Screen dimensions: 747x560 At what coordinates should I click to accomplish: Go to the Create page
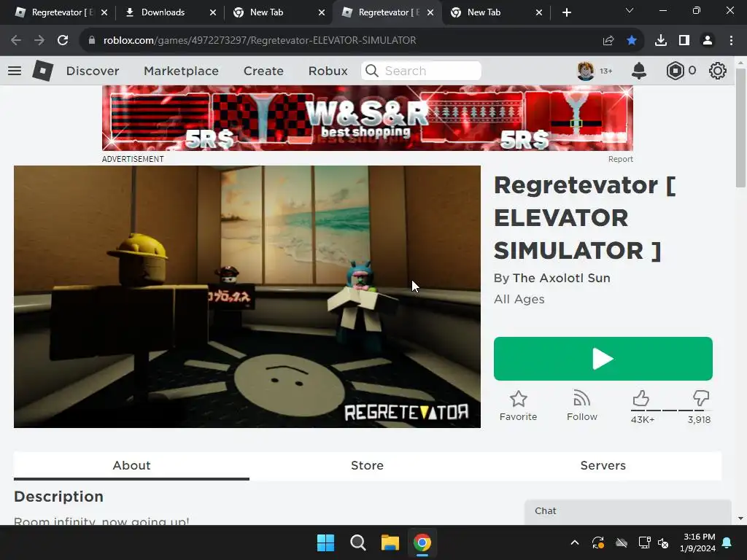pyautogui.click(x=263, y=71)
